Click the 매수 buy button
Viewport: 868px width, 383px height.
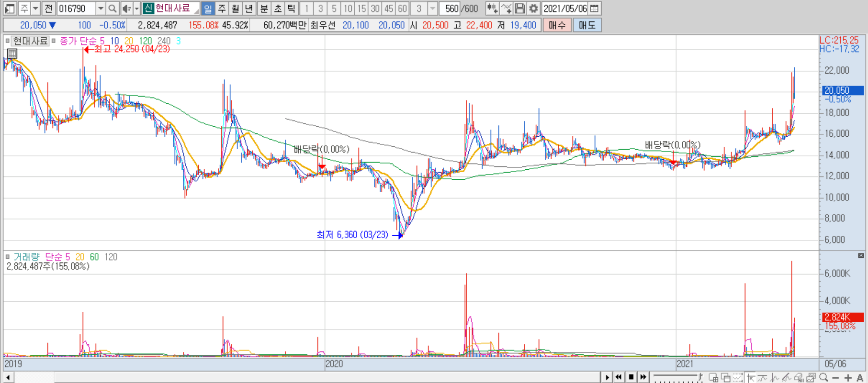coord(557,25)
